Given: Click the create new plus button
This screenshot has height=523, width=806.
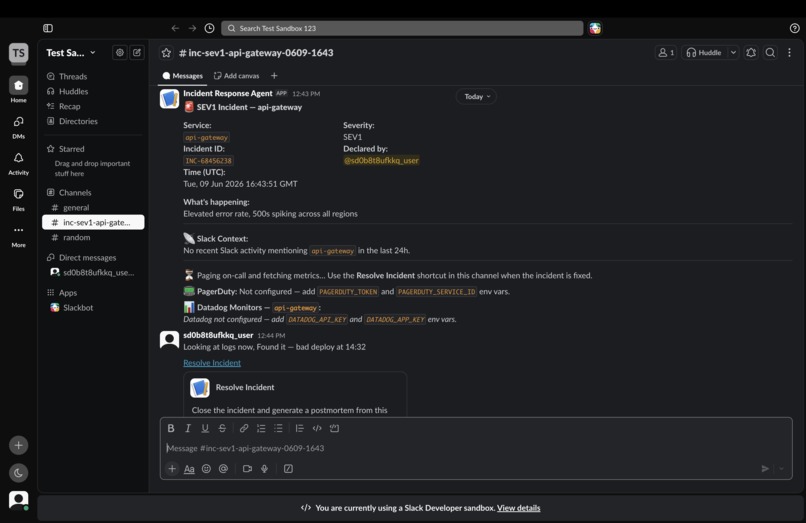Looking at the screenshot, I should pos(19,445).
